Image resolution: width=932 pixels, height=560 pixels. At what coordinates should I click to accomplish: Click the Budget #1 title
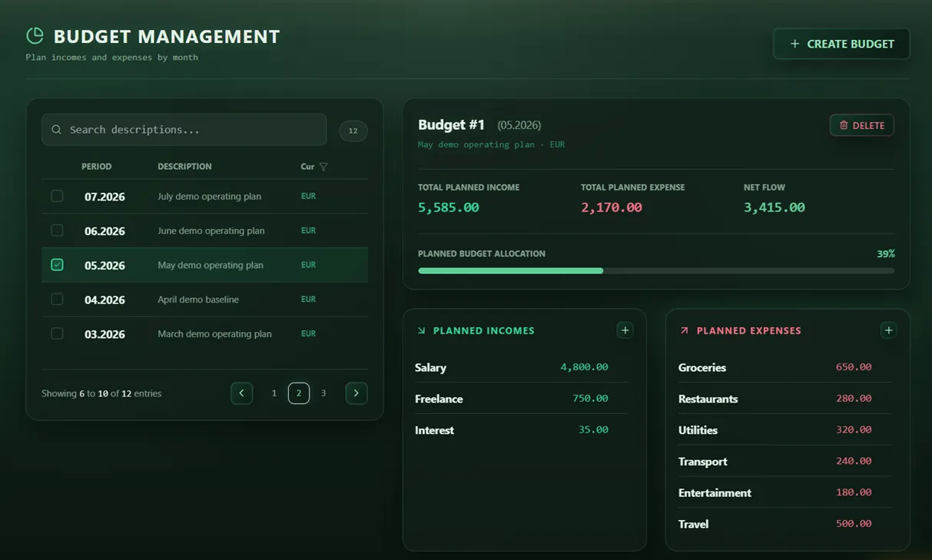coord(451,124)
